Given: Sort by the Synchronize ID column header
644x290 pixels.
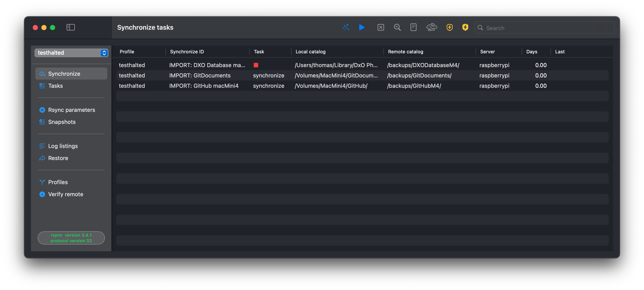Looking at the screenshot, I should coord(187,52).
